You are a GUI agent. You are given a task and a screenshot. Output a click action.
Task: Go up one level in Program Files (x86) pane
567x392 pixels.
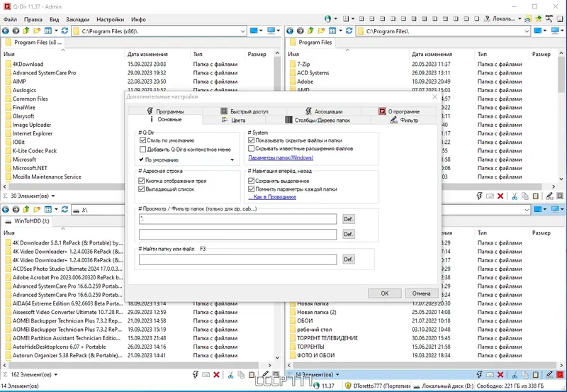[x=26, y=30]
